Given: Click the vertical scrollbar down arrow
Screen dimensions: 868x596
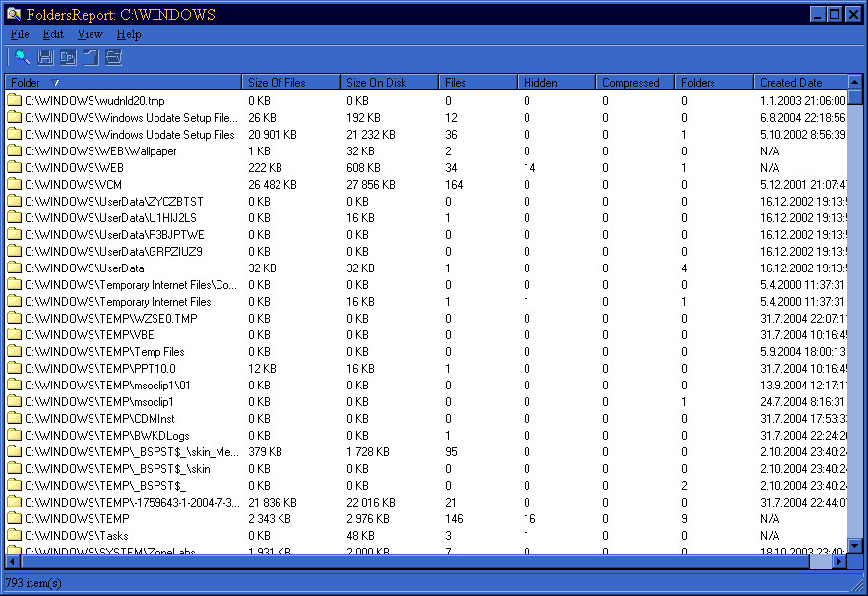Looking at the screenshot, I should (854, 545).
